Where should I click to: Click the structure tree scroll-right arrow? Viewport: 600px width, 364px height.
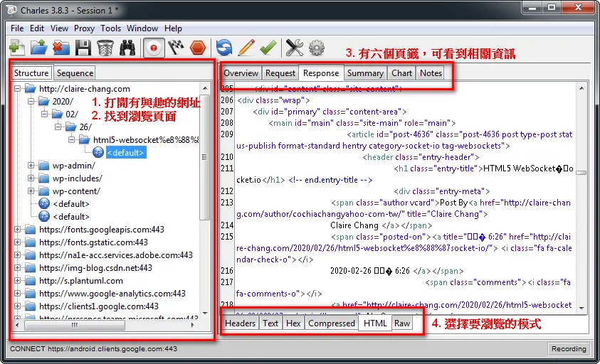193,325
